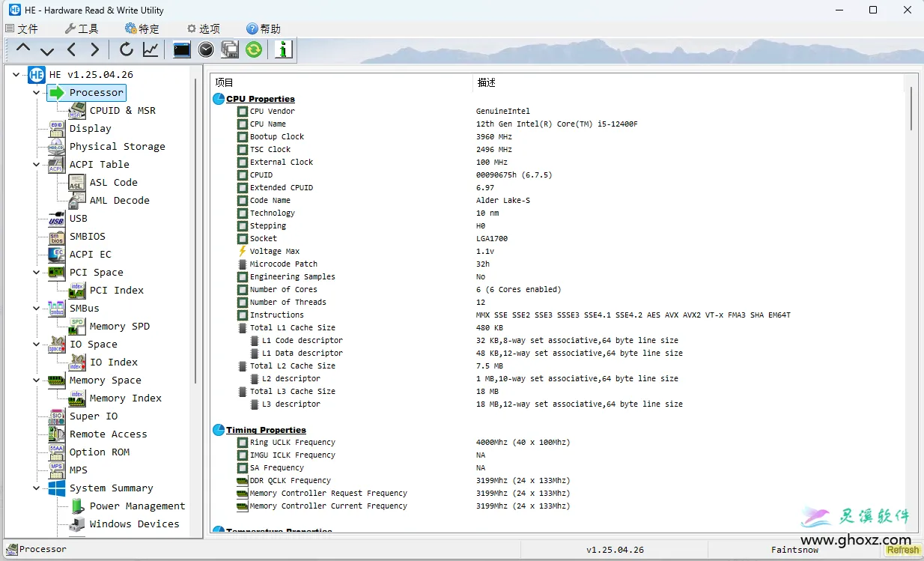The height and width of the screenshot is (561, 924).
Task: Collapse the System Summary node
Action: [x=37, y=488]
